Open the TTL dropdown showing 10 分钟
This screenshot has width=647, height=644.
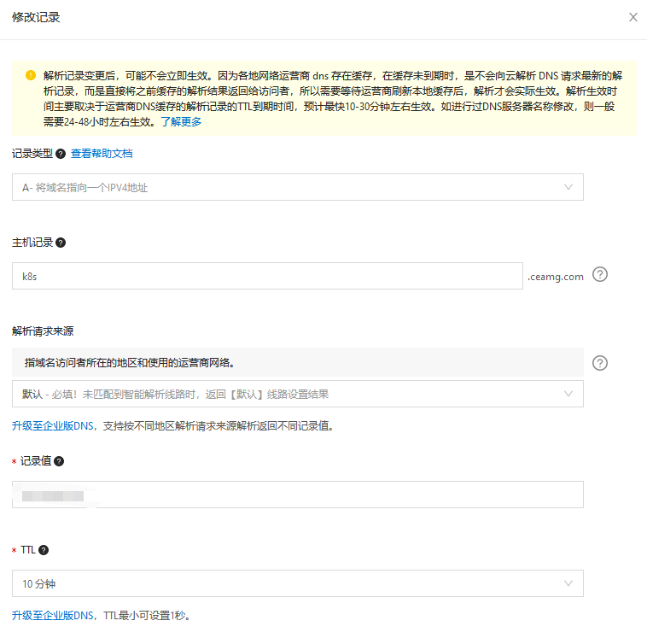(x=298, y=583)
